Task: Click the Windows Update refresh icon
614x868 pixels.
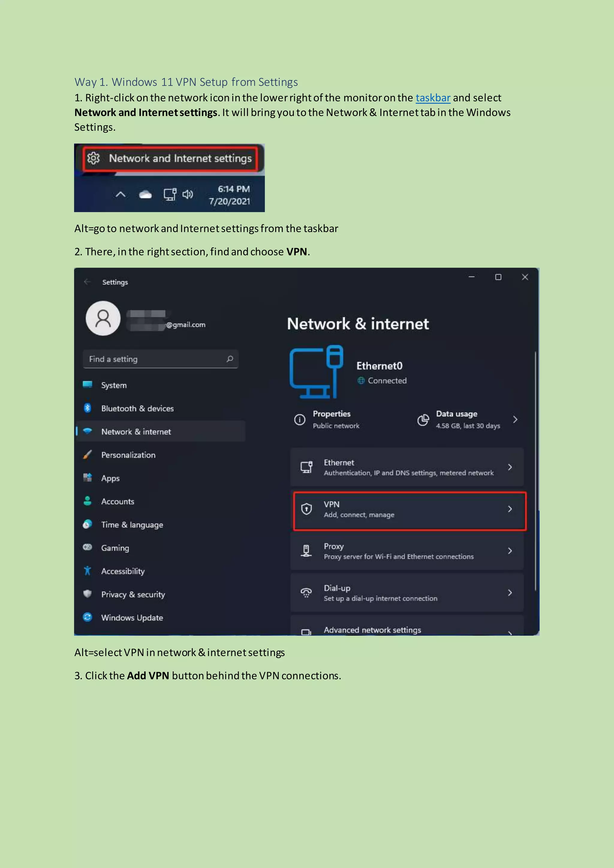Action: click(x=87, y=617)
